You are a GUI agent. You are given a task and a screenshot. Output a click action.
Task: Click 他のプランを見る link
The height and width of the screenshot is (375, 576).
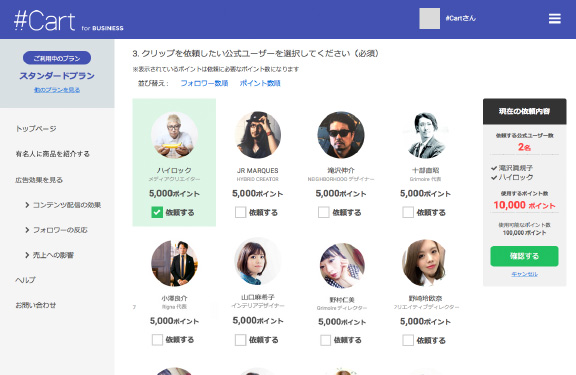click(x=57, y=90)
